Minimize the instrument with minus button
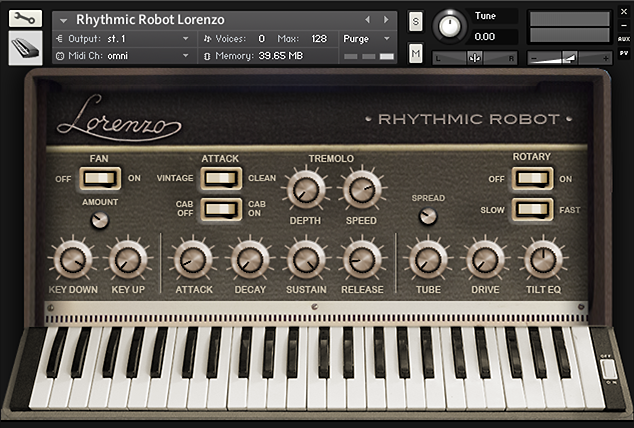Viewport: 634px width, 428px height. (x=624, y=25)
